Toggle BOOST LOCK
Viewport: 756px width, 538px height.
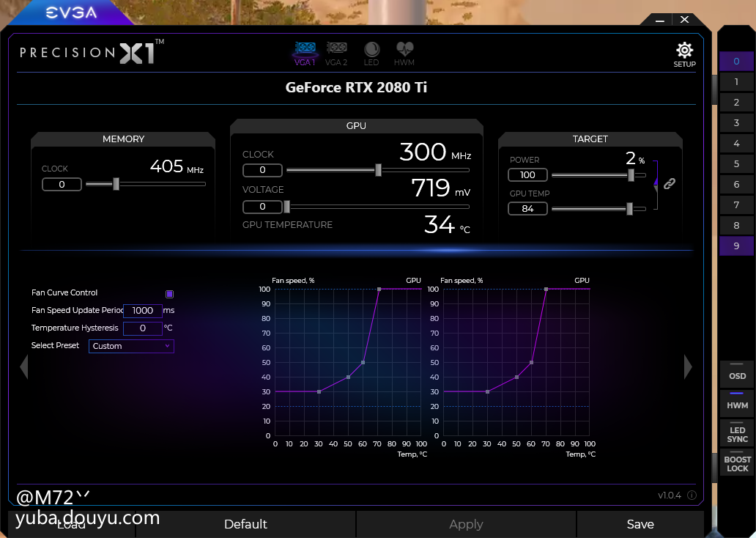point(737,461)
